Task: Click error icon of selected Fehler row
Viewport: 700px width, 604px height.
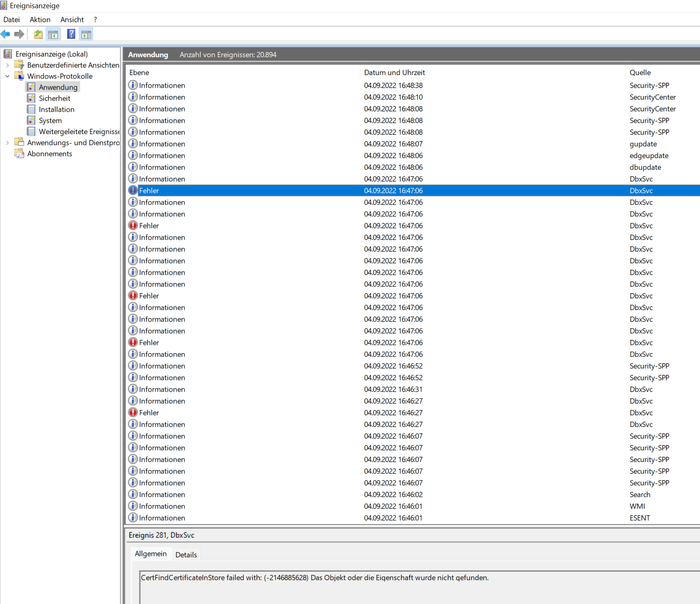Action: [133, 190]
